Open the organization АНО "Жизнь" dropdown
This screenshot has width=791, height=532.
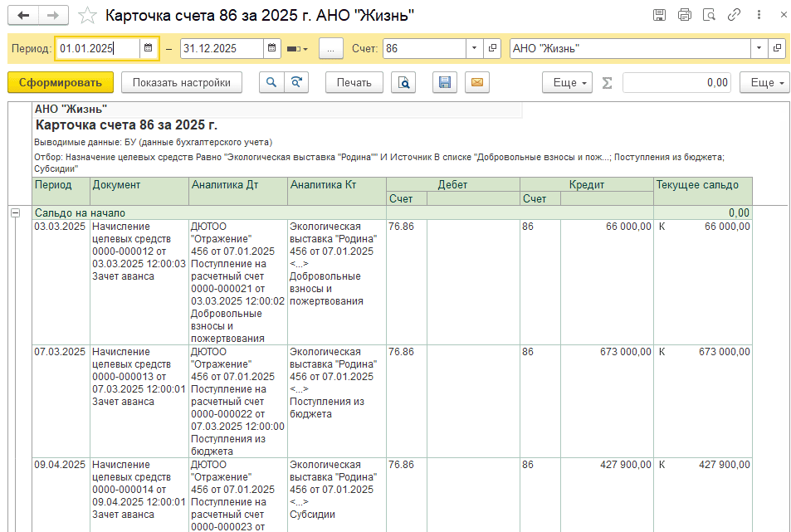click(759, 48)
